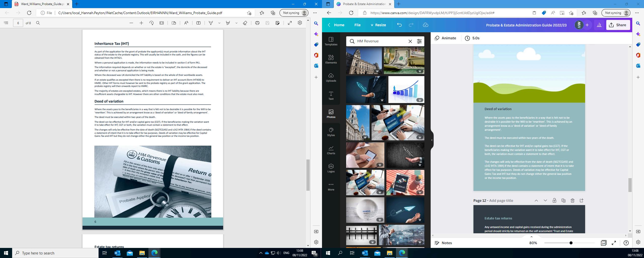Collapse the Canva photos side panel

[x=432, y=140]
